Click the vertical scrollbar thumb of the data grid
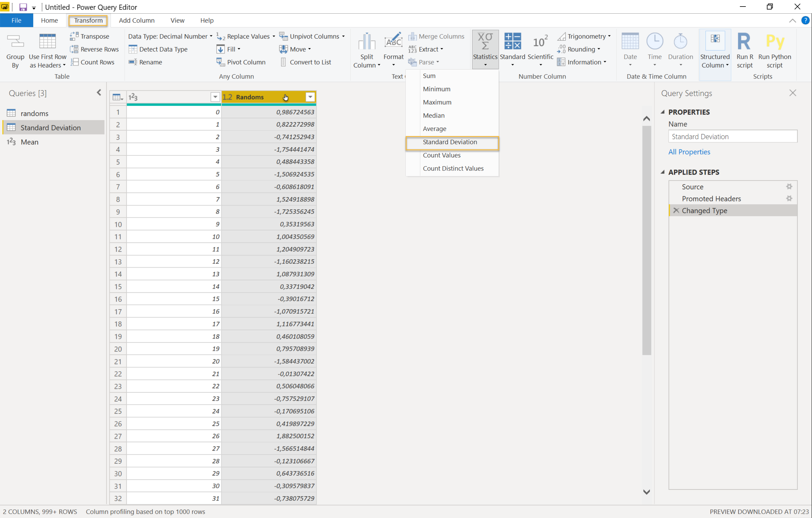Image resolution: width=812 pixels, height=518 pixels. point(646,240)
